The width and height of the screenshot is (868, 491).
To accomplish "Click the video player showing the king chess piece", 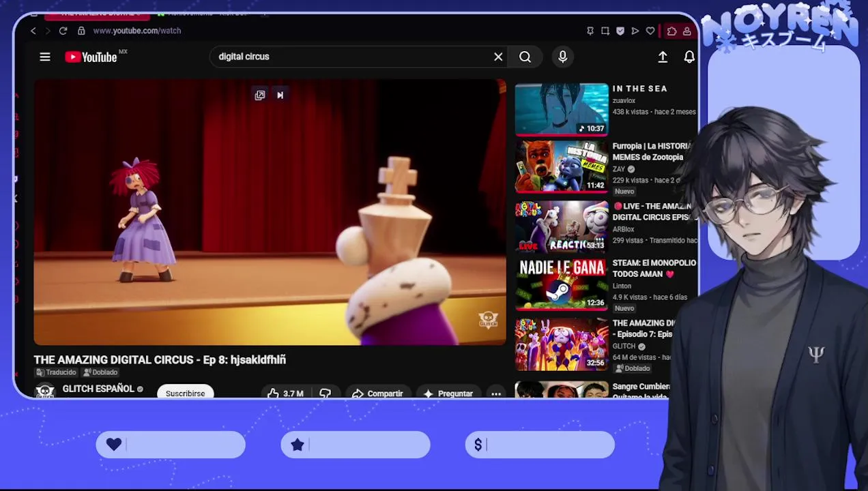I will [270, 212].
